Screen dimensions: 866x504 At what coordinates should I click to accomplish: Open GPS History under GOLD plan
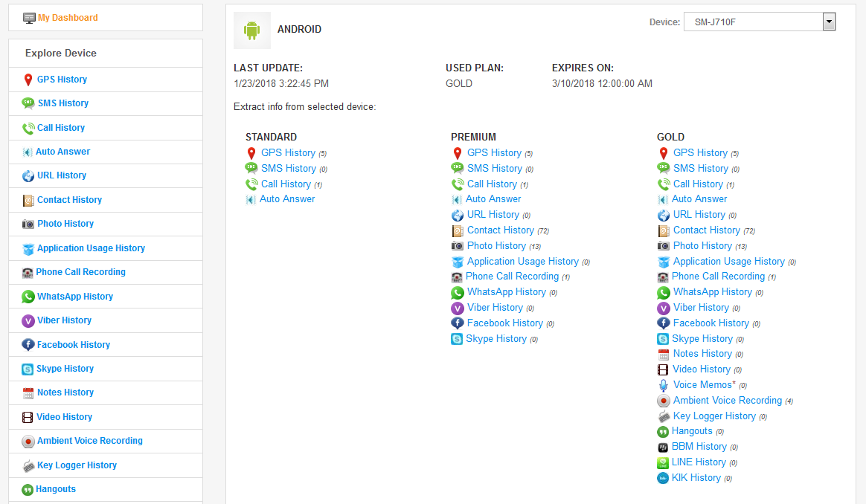700,153
